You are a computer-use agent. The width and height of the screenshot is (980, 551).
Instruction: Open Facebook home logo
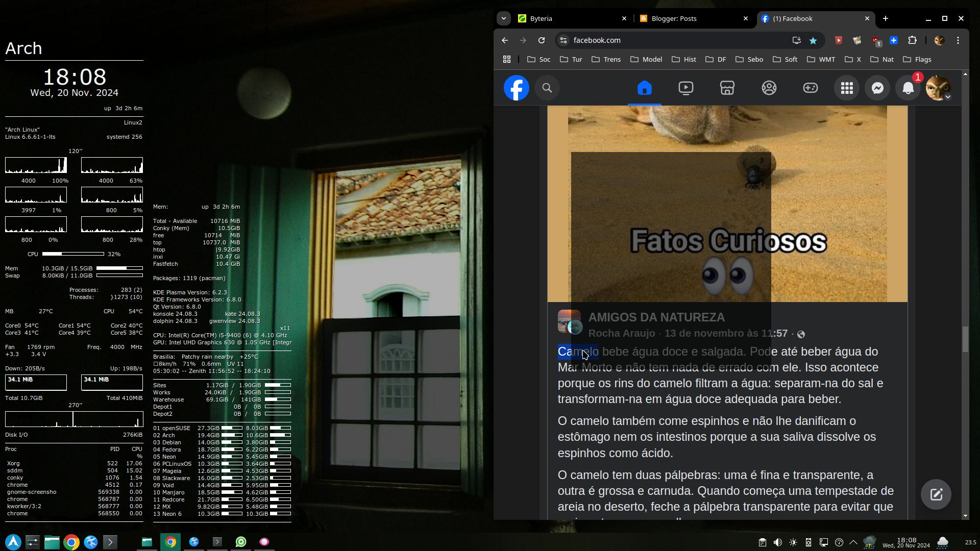coord(516,88)
